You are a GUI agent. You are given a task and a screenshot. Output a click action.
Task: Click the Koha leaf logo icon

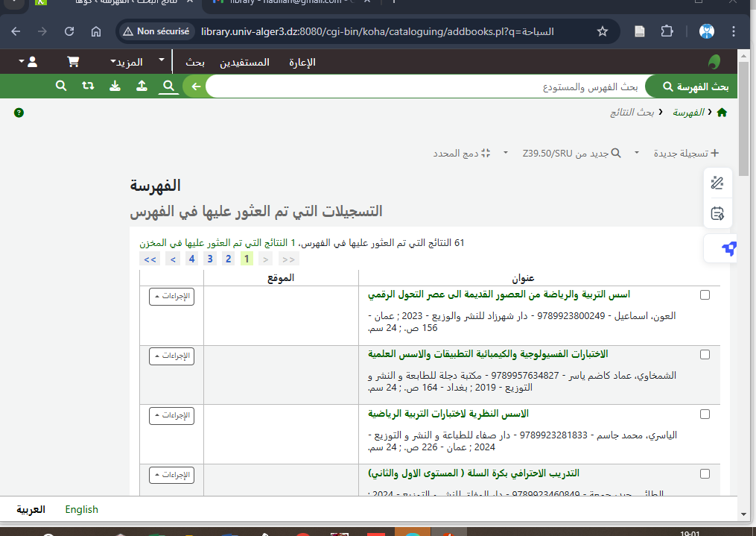click(x=714, y=62)
